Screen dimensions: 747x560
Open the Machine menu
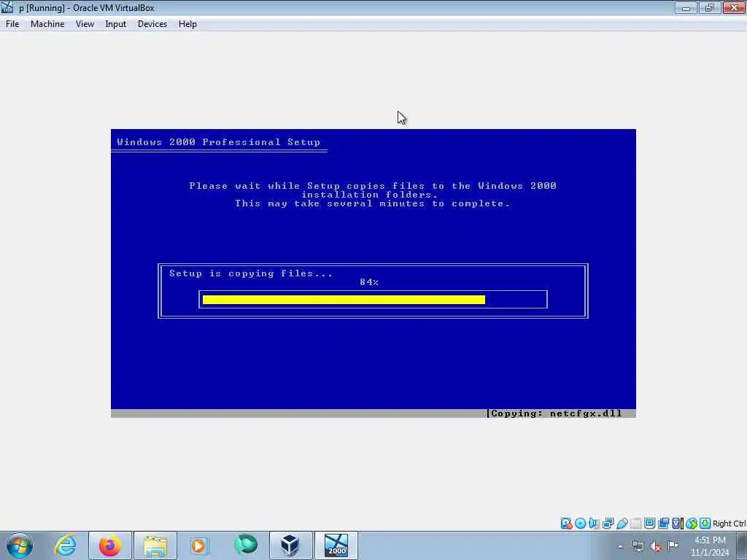coord(47,24)
